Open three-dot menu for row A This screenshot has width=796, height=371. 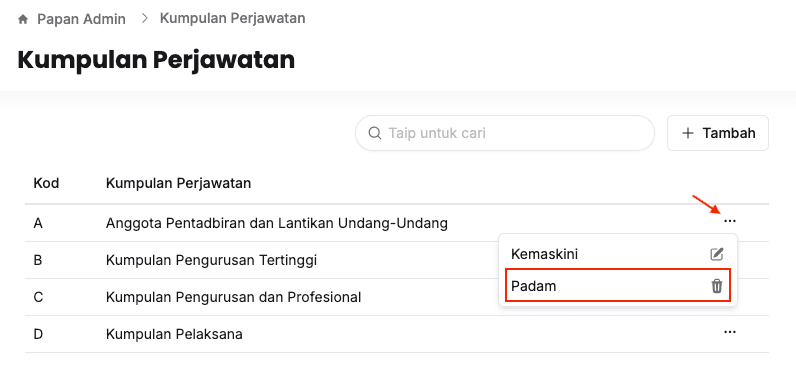pos(730,221)
